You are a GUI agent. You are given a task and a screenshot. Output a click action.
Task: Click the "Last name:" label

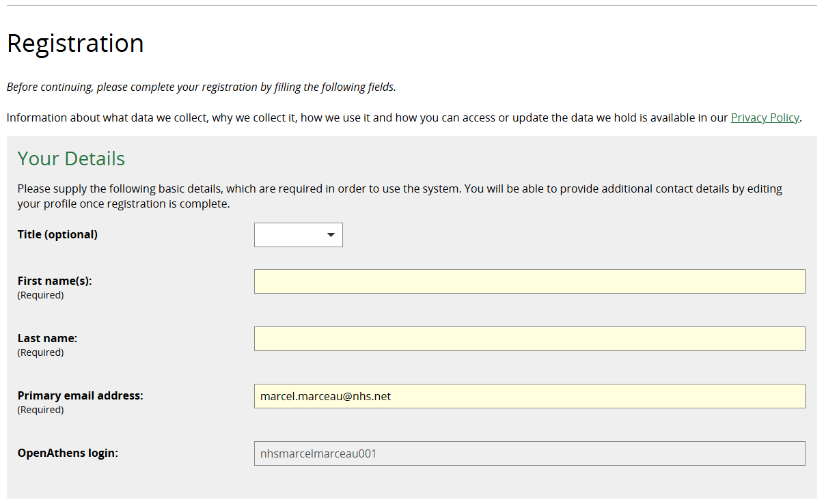(x=48, y=338)
